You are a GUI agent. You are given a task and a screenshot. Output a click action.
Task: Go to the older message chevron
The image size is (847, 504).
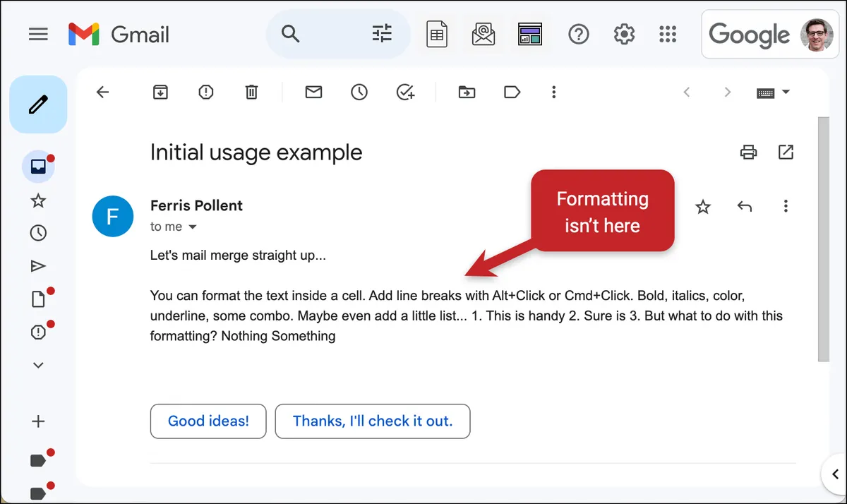[x=728, y=92]
